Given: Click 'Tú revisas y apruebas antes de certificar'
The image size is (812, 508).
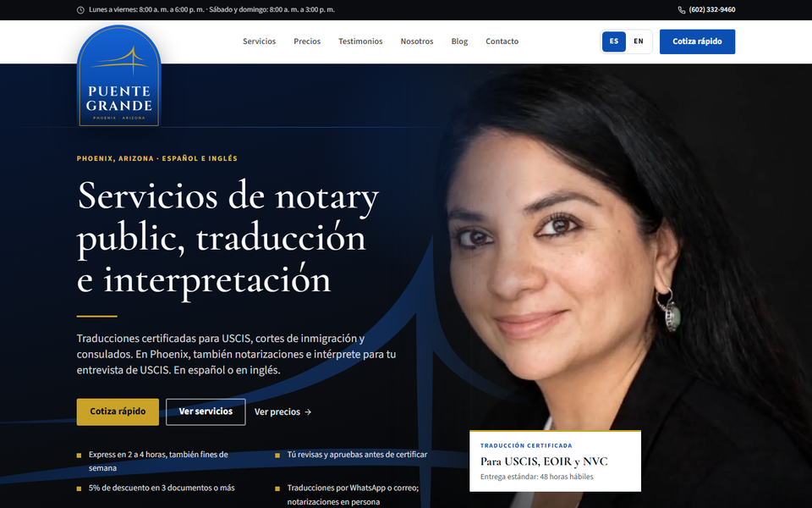Looking at the screenshot, I should (357, 455).
